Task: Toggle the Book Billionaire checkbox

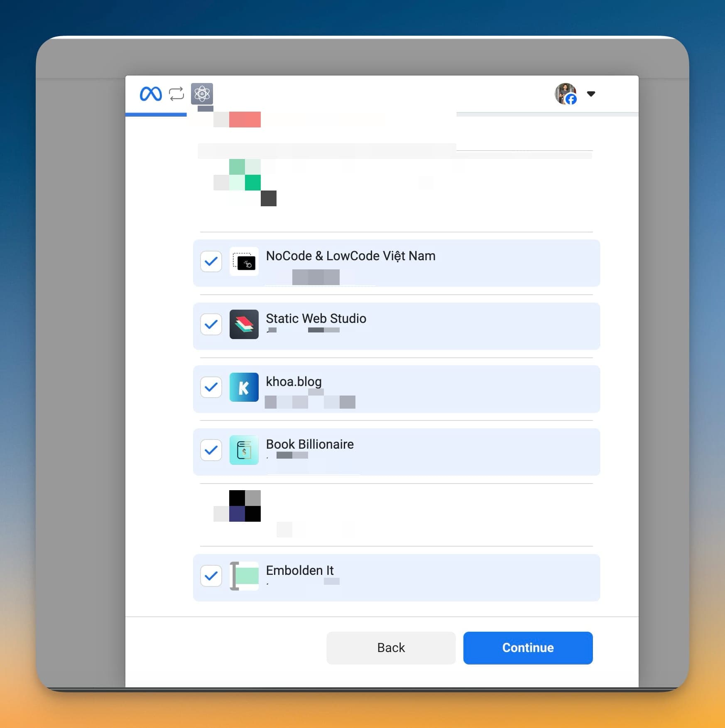Action: pos(211,450)
